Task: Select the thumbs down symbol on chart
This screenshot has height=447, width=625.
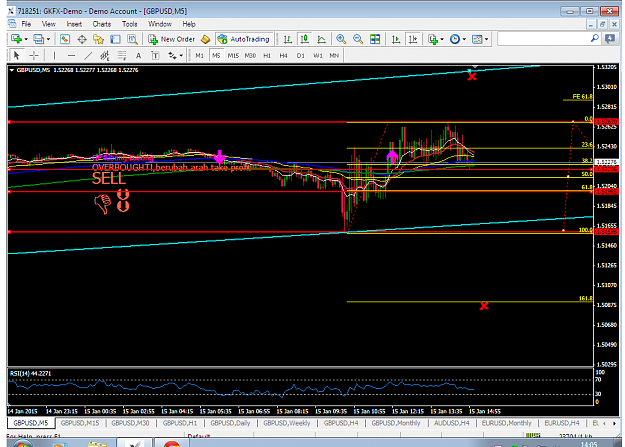Action: (x=102, y=203)
